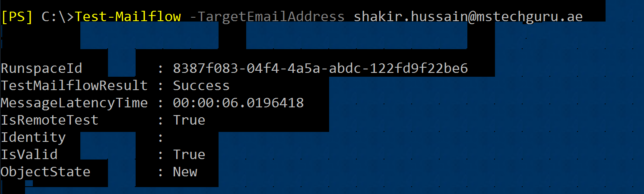Click the Success result value
644x194 pixels.
[201, 85]
